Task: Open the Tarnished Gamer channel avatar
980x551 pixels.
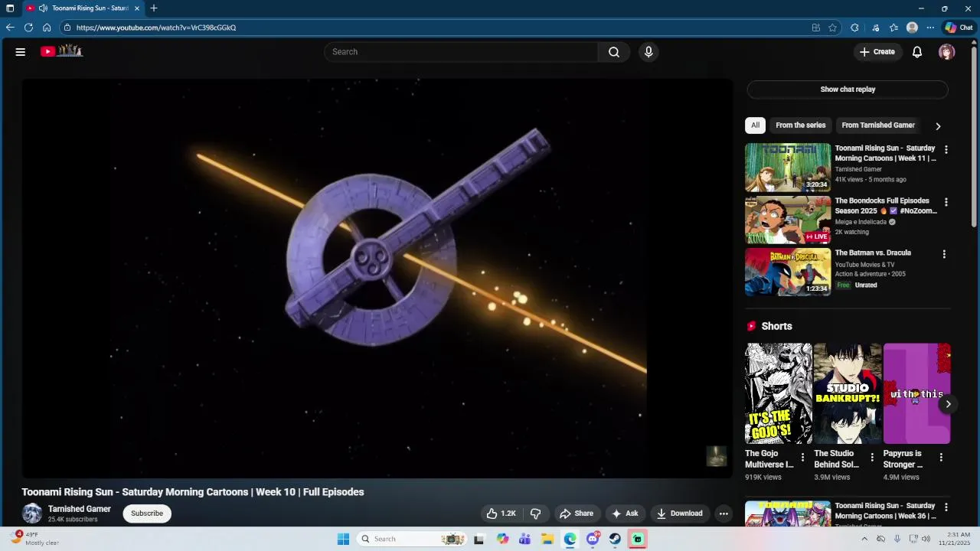Action: [32, 514]
